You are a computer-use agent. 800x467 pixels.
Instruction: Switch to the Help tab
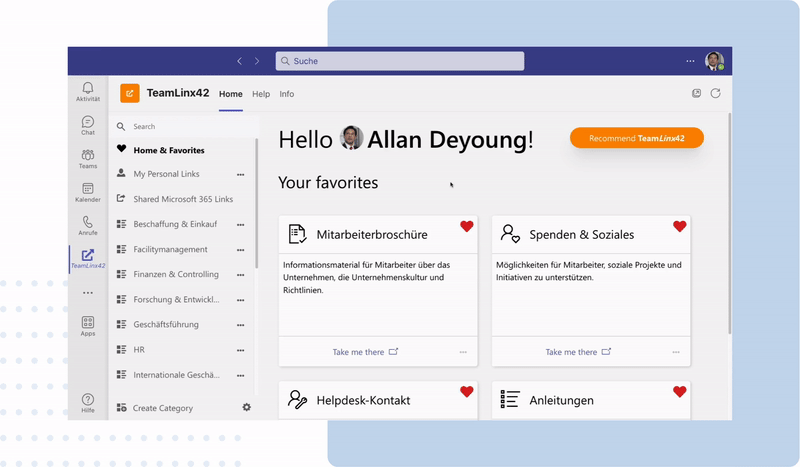(x=261, y=94)
